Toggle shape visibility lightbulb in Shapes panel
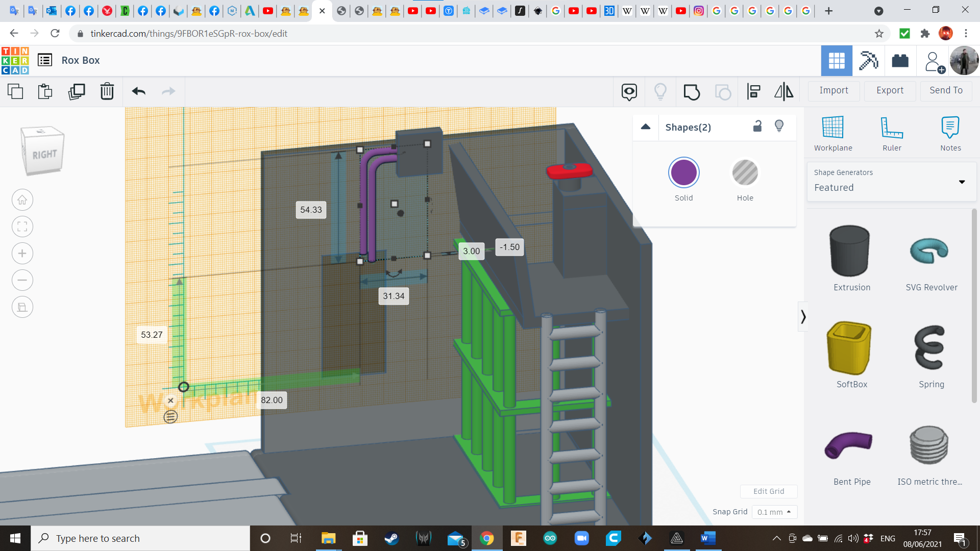Image resolution: width=980 pixels, height=551 pixels. point(779,127)
